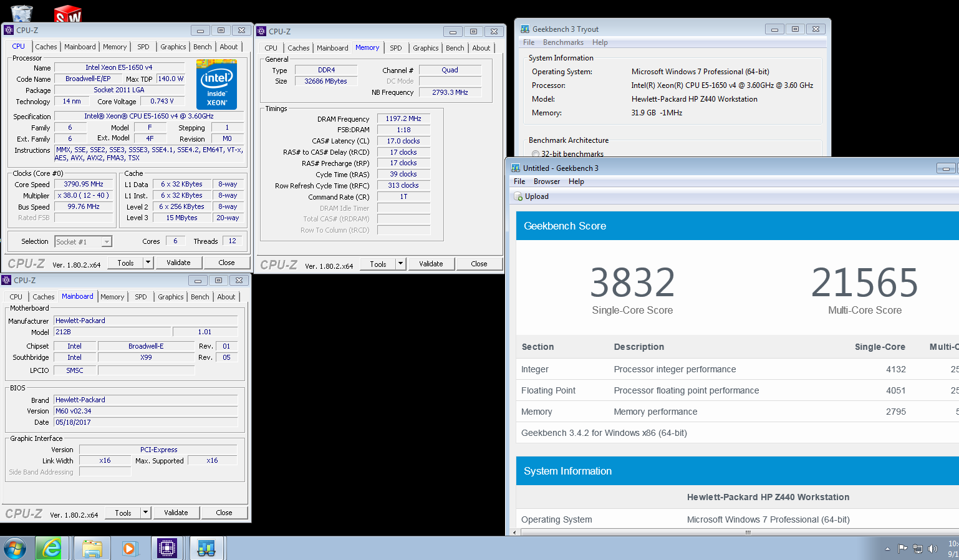Click the DDR4 memory type value
959x560 pixels.
point(326,70)
